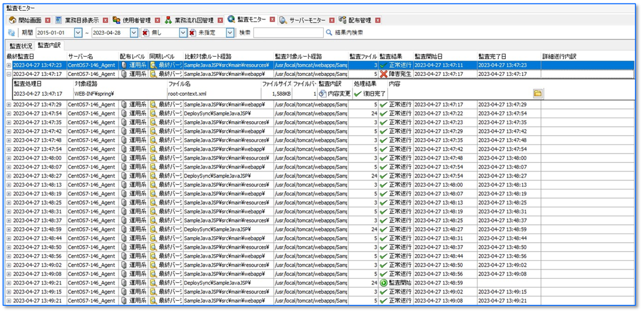
Task: Click the refresh icon left of 期間
Action: (11, 33)
